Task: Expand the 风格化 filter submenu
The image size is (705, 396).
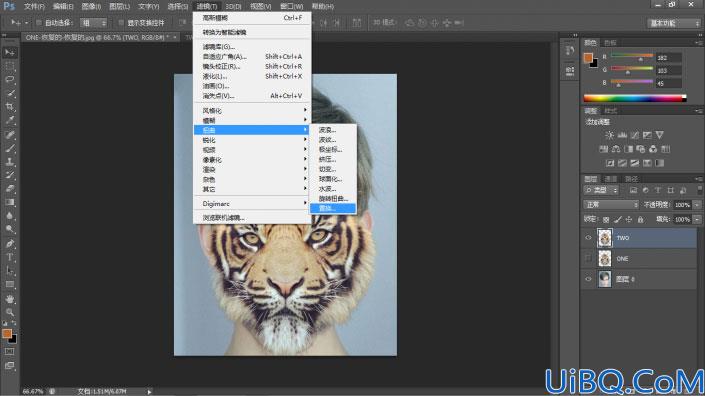Action: pyautogui.click(x=252, y=110)
